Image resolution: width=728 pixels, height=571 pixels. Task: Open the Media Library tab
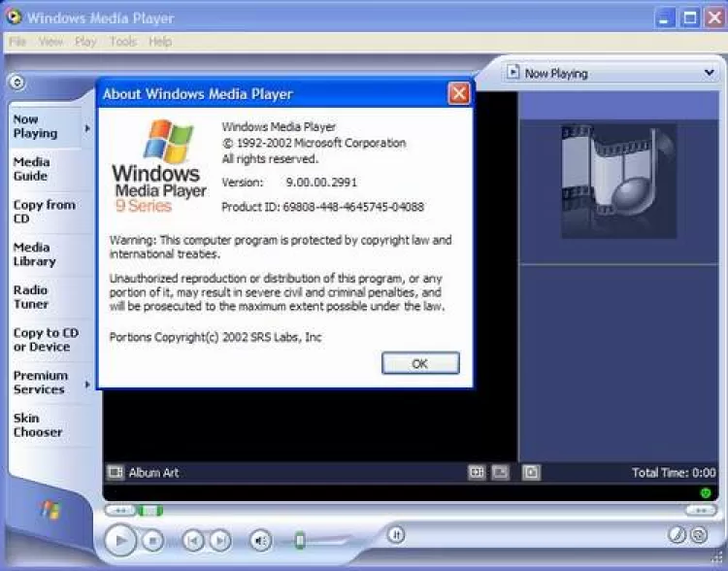[x=33, y=254]
